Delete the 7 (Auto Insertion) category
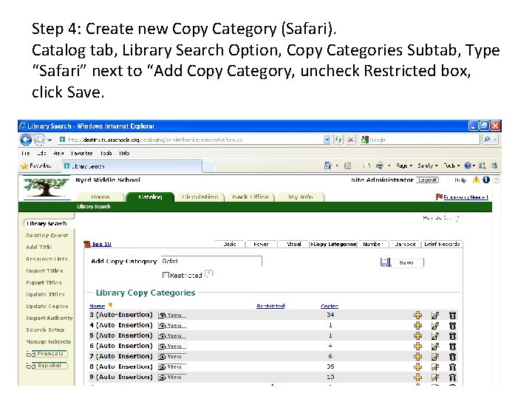 tap(452, 357)
